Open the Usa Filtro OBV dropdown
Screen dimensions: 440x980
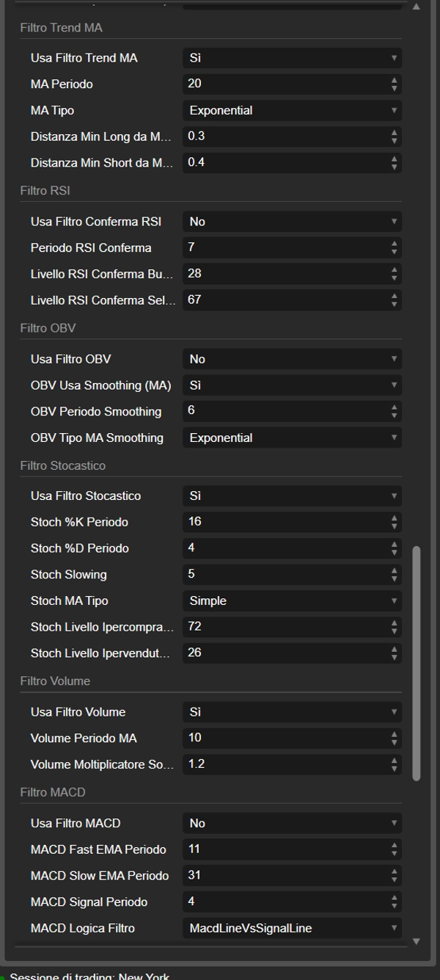point(291,359)
